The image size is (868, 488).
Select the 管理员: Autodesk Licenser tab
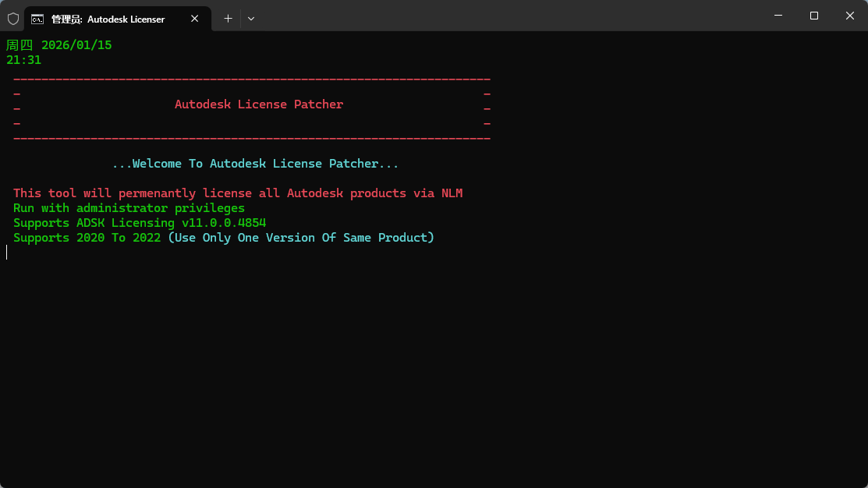108,19
